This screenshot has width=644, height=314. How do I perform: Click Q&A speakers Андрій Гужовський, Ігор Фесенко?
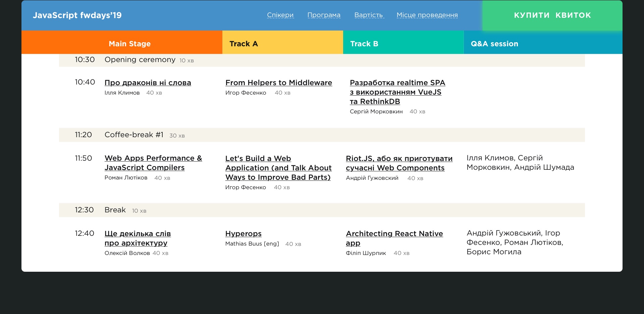click(x=515, y=243)
